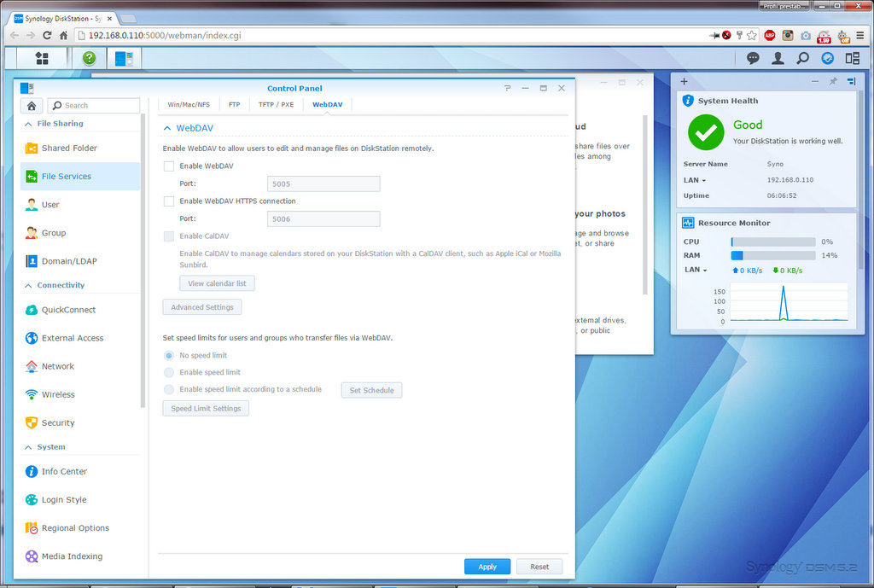Screen dimensions: 874x588
Task: Open Regional Options
Action: coord(80,527)
